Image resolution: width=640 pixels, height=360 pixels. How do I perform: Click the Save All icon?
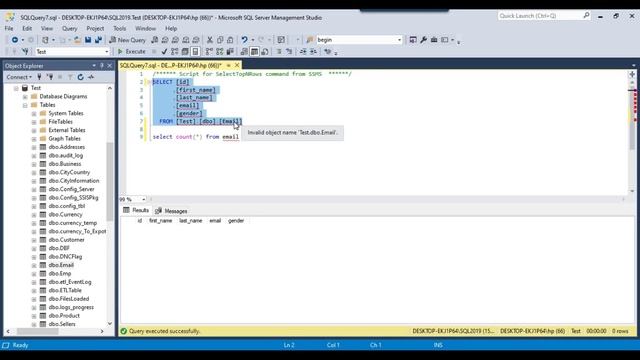(x=98, y=40)
